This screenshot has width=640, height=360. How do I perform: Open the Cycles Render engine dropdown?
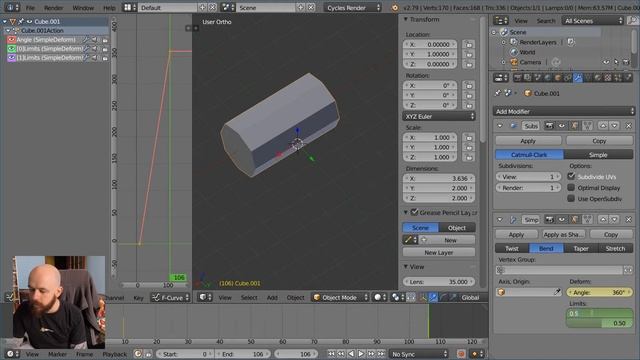click(353, 7)
